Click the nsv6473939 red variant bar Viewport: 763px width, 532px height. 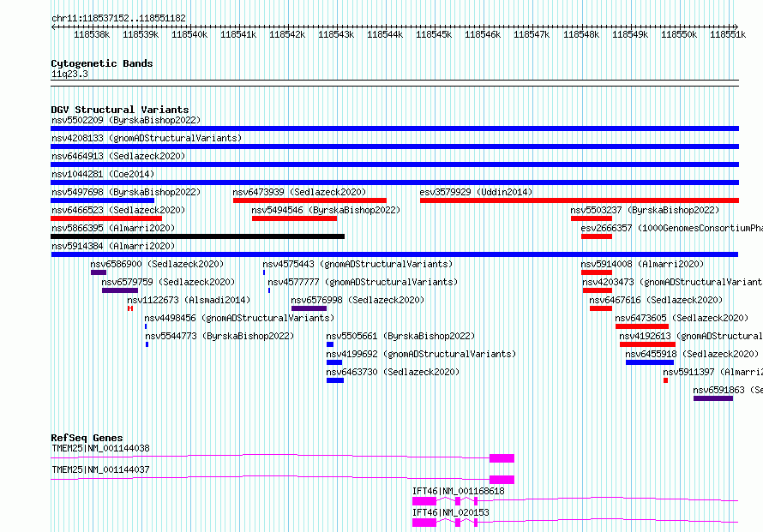point(309,200)
